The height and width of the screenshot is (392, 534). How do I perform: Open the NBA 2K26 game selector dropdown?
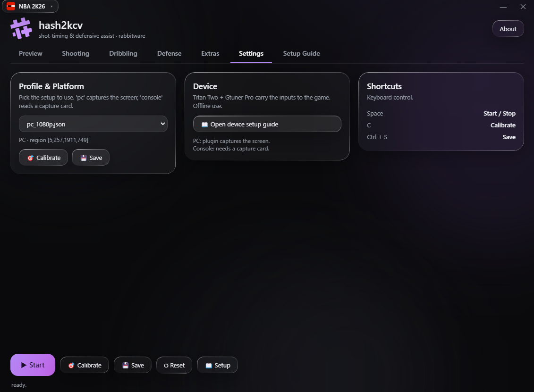(x=30, y=7)
